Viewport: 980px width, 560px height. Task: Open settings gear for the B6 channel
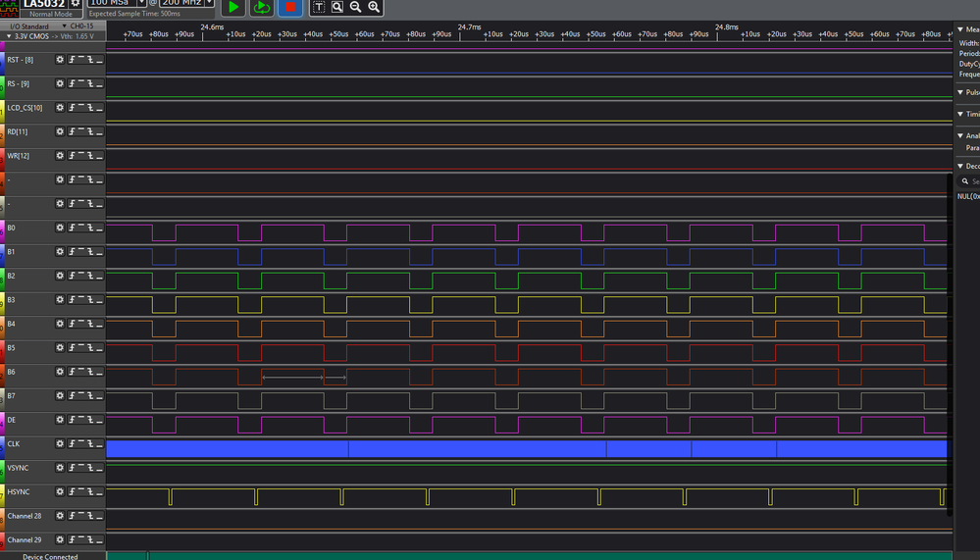tap(60, 372)
